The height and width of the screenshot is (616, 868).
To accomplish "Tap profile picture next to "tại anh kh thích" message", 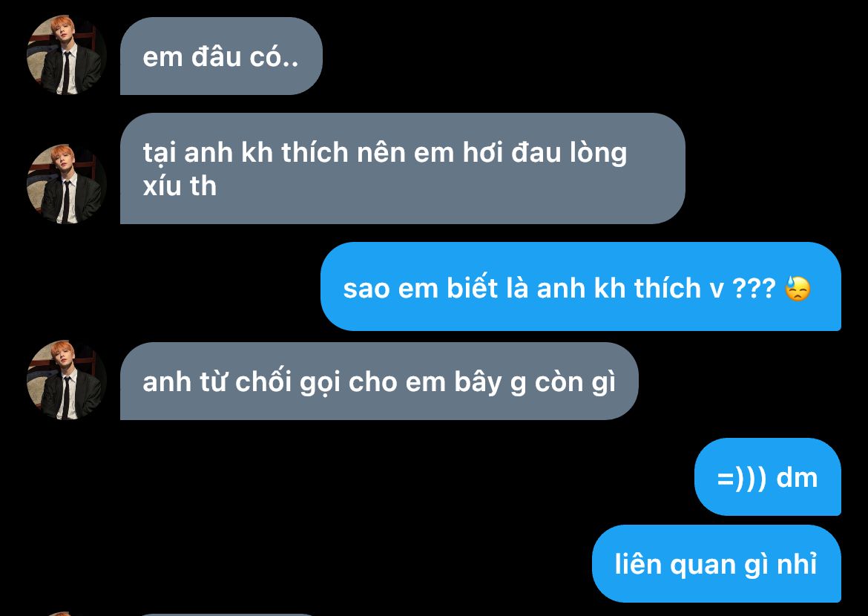I will pyautogui.click(x=67, y=184).
